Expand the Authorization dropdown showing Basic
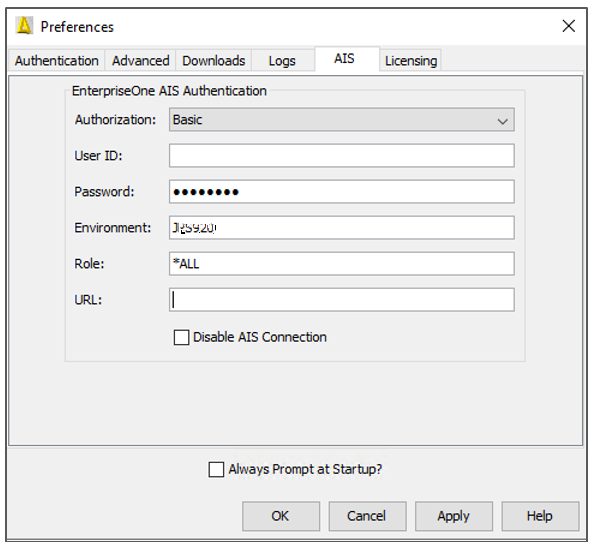 coord(342,120)
